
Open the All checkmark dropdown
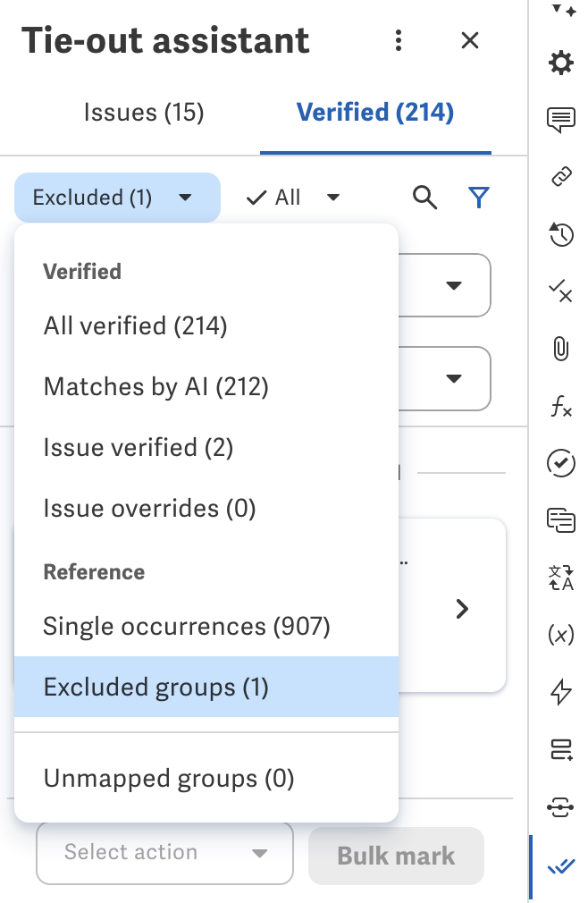tap(293, 198)
